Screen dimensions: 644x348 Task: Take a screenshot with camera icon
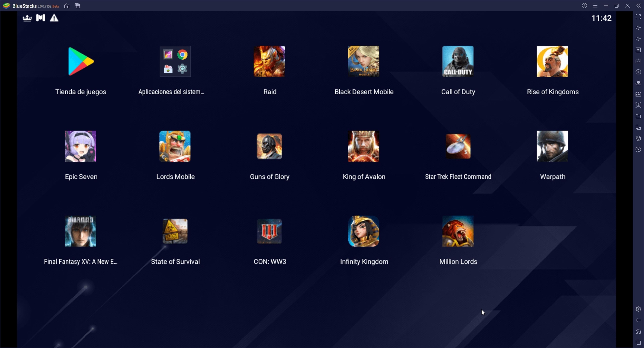coord(638,105)
